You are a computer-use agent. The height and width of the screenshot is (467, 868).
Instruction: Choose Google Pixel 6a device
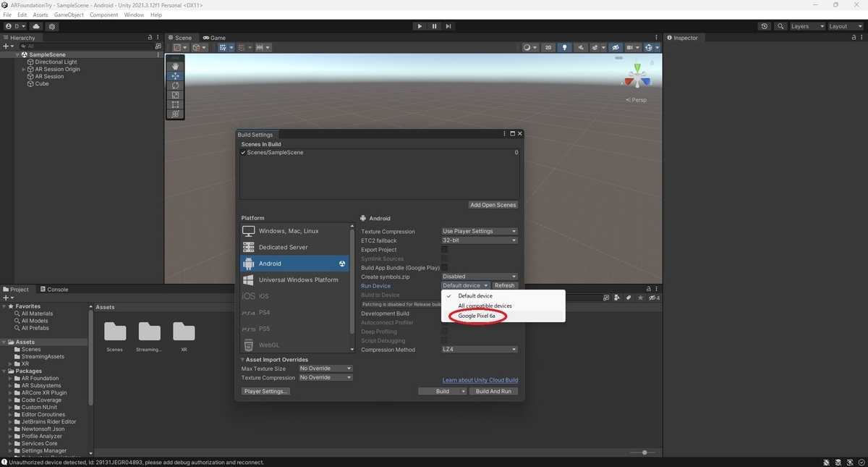pyautogui.click(x=503, y=316)
